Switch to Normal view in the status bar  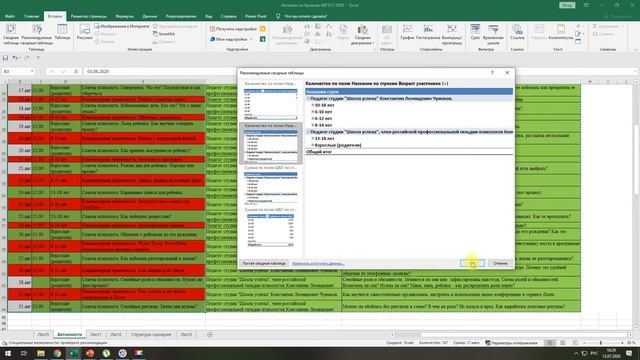tap(550, 343)
